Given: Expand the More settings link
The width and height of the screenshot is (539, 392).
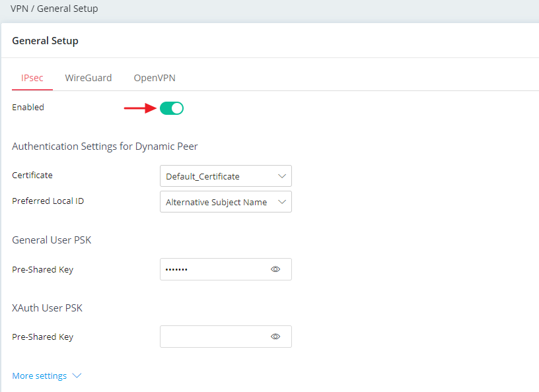Looking at the screenshot, I should click(40, 376).
